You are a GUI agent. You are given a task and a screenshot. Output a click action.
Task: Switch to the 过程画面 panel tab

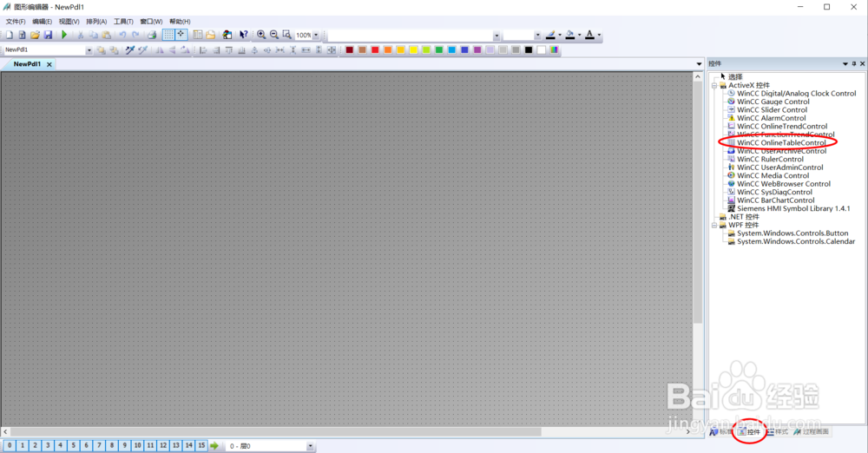tap(811, 432)
